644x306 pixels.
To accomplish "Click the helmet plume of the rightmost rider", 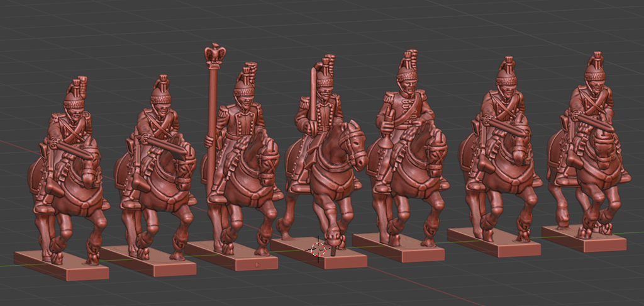I will (x=596, y=62).
